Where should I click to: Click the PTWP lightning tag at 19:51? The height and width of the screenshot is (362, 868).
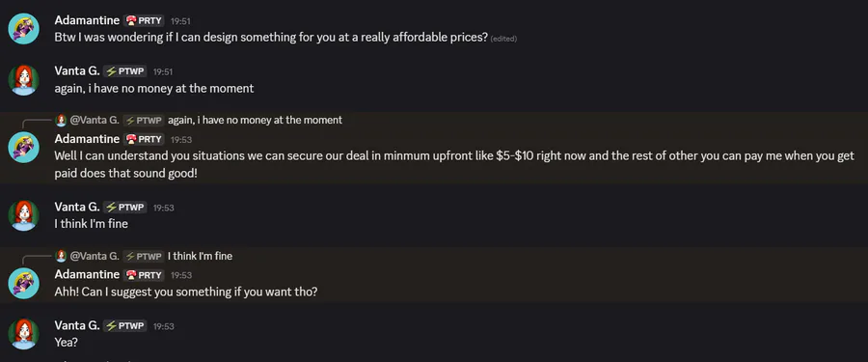125,71
